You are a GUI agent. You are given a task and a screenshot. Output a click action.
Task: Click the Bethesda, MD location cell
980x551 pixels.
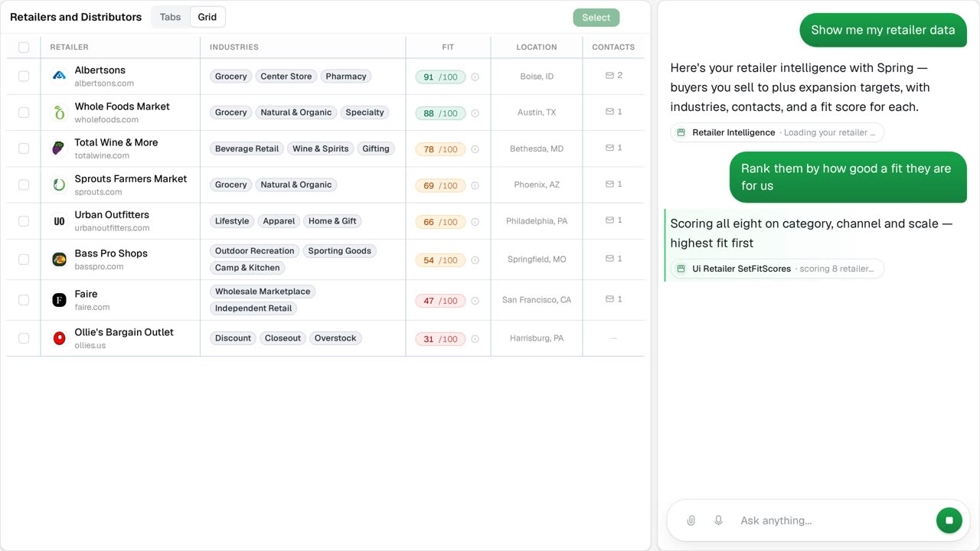click(x=537, y=148)
